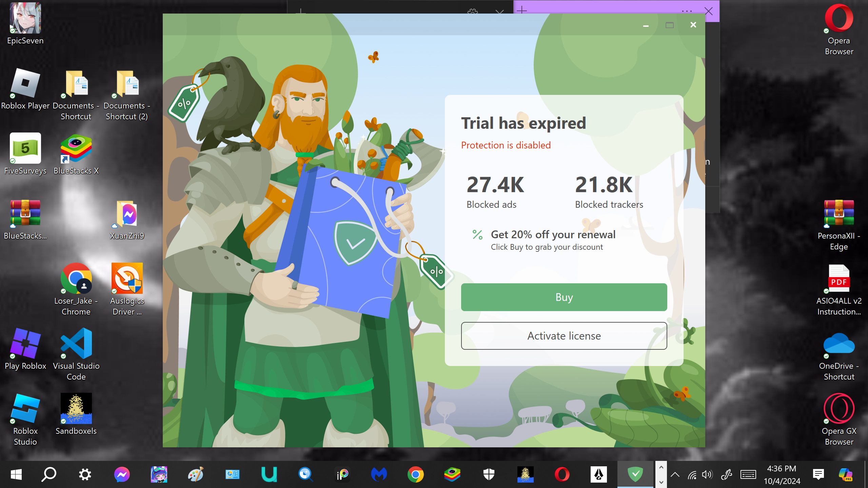This screenshot has width=868, height=488.
Task: Click the 27.4K blocked ads count
Action: pyautogui.click(x=495, y=185)
